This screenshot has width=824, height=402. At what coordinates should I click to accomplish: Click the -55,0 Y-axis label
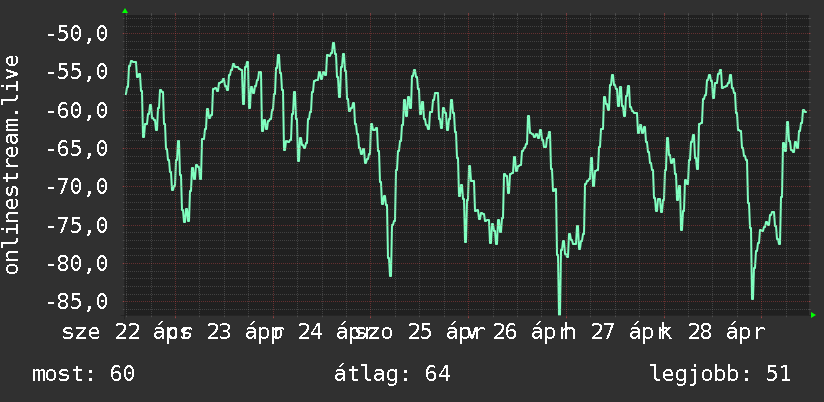click(77, 72)
